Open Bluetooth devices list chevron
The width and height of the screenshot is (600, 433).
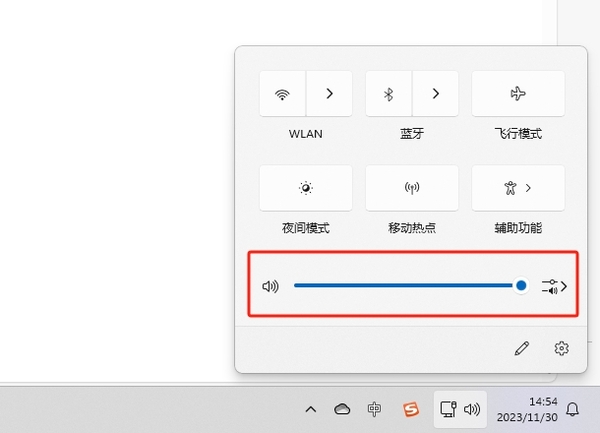click(435, 94)
